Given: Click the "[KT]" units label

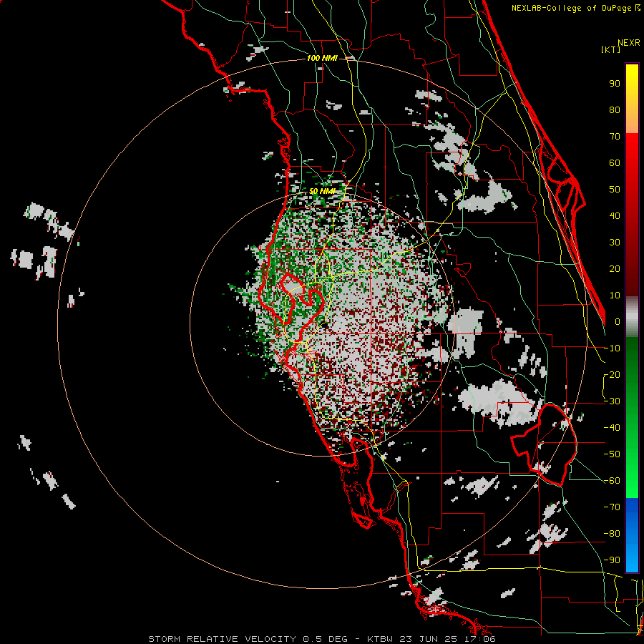Looking at the screenshot, I should click(x=610, y=49).
